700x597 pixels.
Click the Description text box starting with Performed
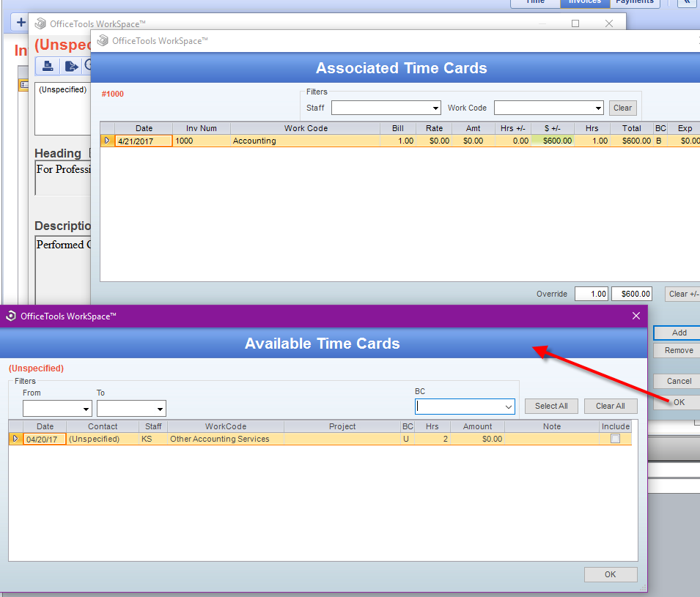coord(63,270)
